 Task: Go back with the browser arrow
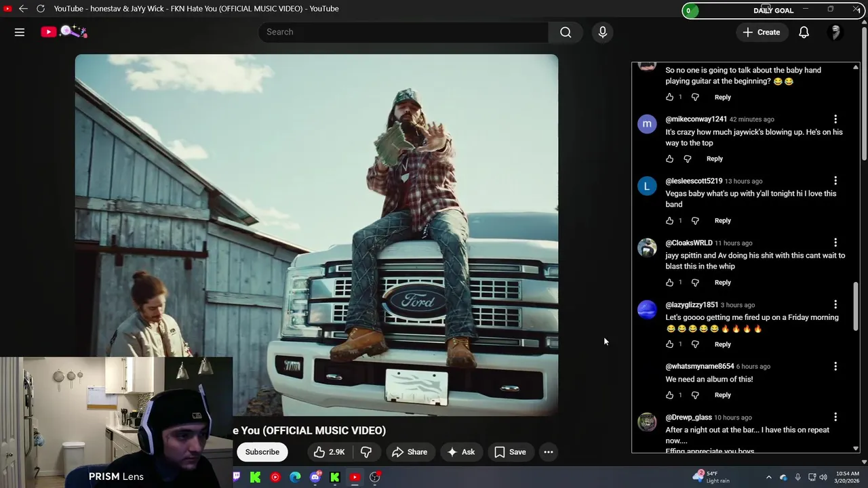coord(23,9)
